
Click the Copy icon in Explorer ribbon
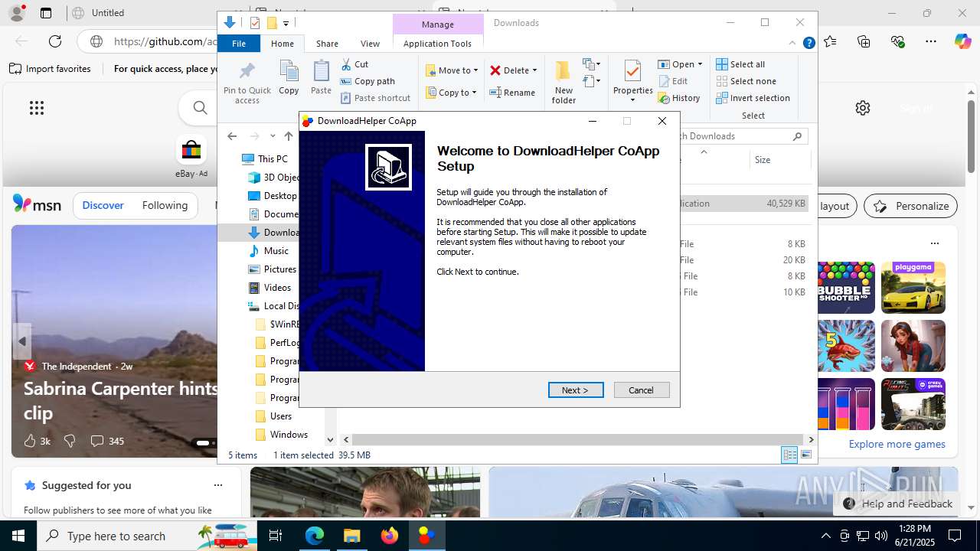tap(289, 77)
